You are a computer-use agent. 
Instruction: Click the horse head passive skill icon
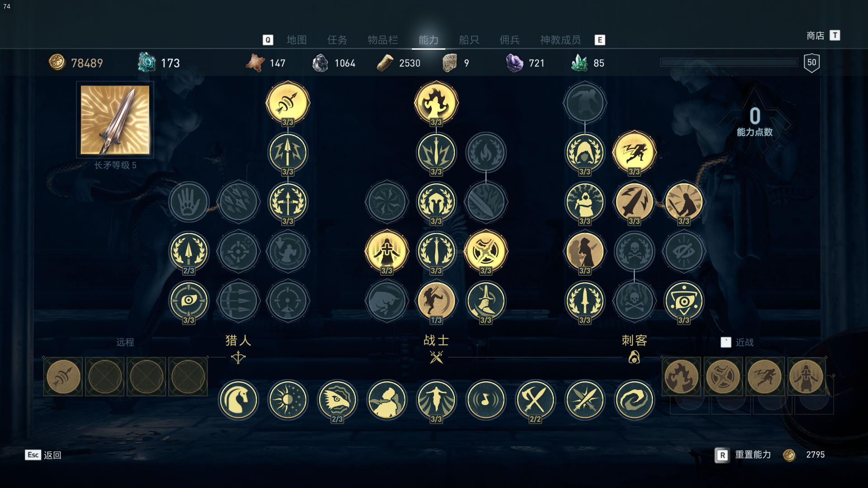[238, 399]
